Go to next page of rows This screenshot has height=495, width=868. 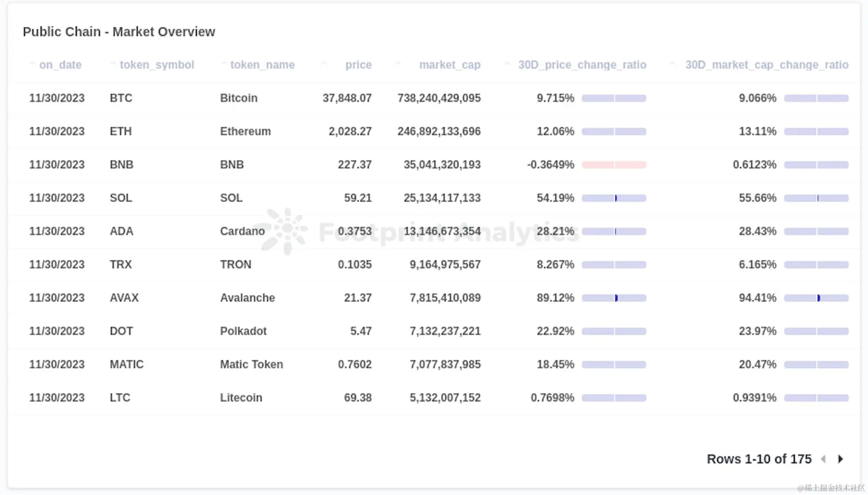click(840, 459)
